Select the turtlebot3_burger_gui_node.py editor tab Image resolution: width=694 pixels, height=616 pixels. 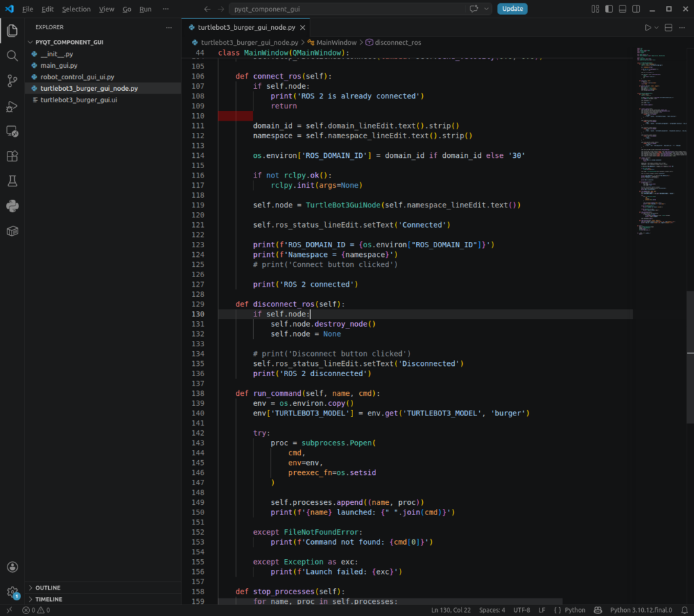246,27
